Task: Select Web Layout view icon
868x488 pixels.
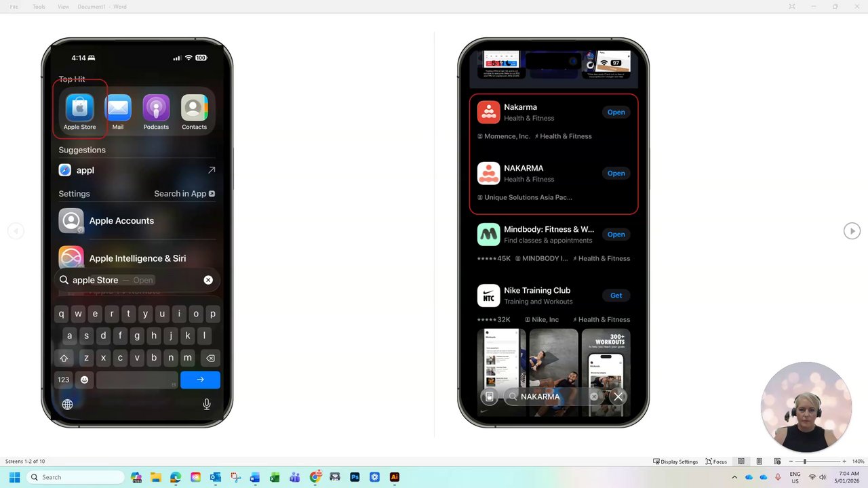Action: (x=777, y=462)
